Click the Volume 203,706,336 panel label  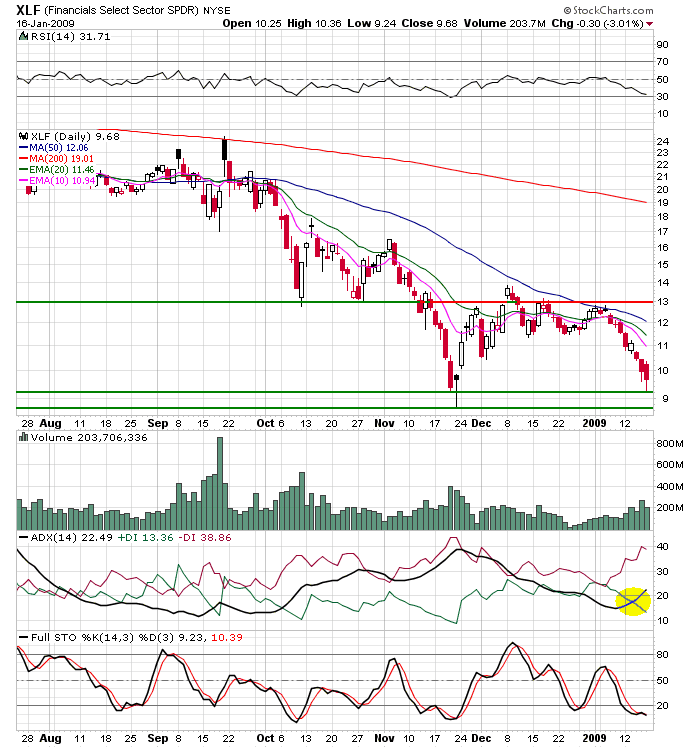(89, 437)
